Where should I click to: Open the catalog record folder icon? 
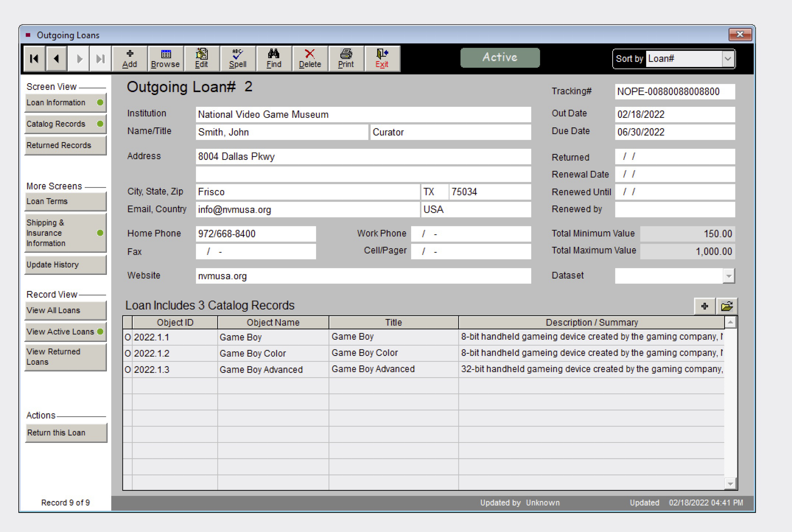tap(727, 306)
